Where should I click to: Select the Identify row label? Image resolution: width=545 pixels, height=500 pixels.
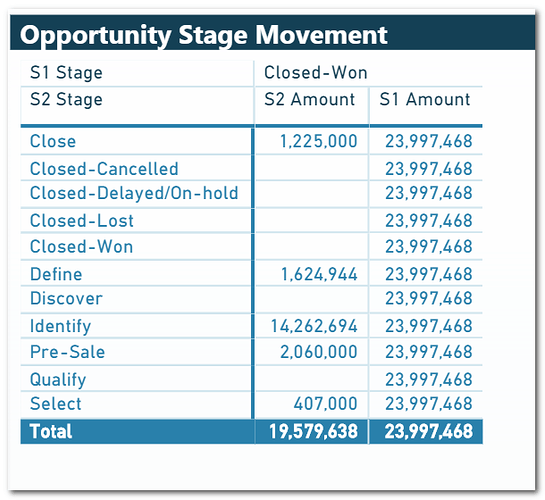60,326
